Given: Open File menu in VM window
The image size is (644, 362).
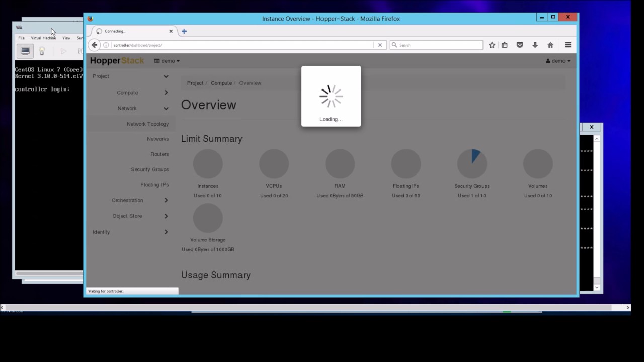Looking at the screenshot, I should pos(21,38).
